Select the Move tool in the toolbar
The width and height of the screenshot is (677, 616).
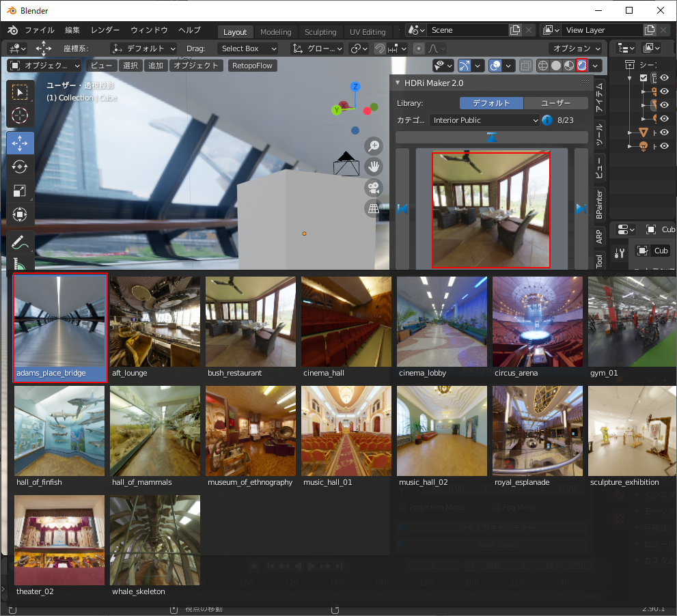click(20, 143)
